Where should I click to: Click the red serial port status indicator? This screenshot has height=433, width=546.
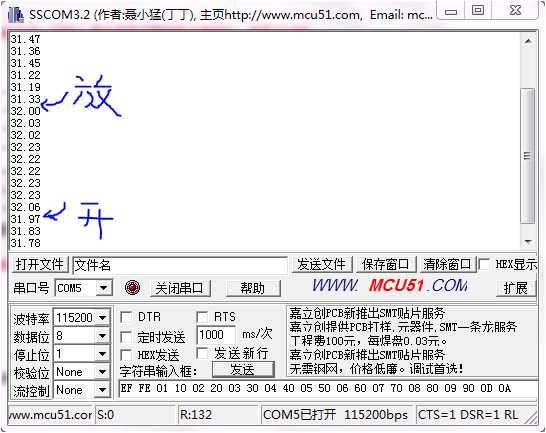click(x=132, y=288)
